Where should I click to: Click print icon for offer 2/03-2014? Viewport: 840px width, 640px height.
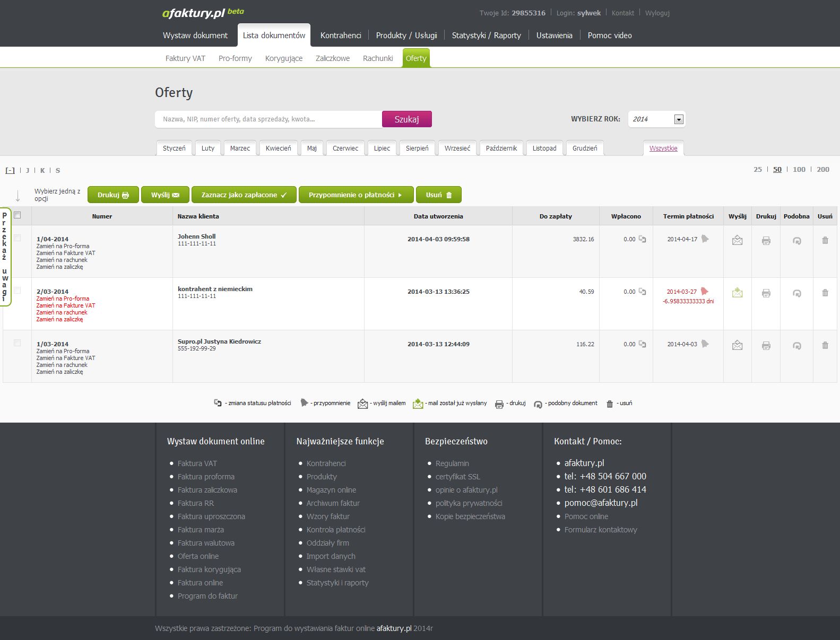pos(766,293)
